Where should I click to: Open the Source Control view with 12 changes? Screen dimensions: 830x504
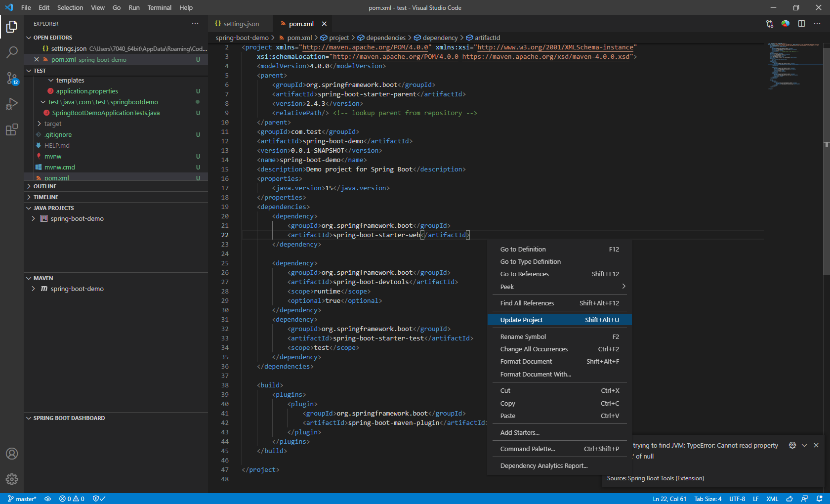12,78
